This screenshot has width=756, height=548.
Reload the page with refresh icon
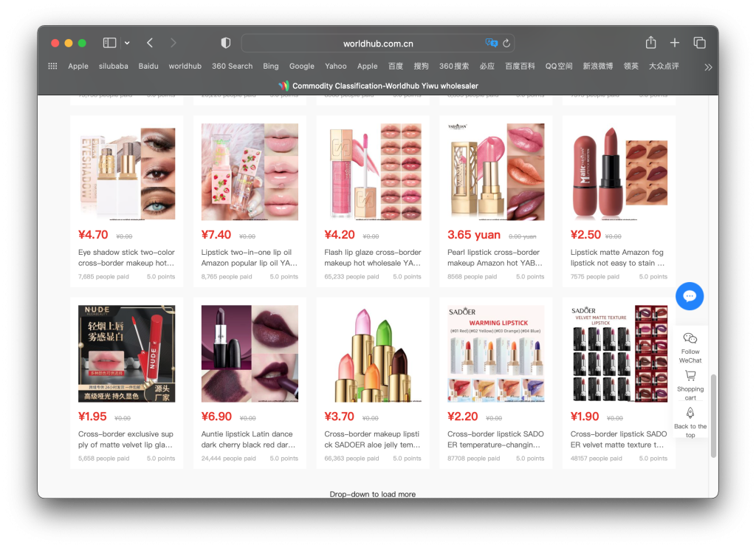point(506,44)
